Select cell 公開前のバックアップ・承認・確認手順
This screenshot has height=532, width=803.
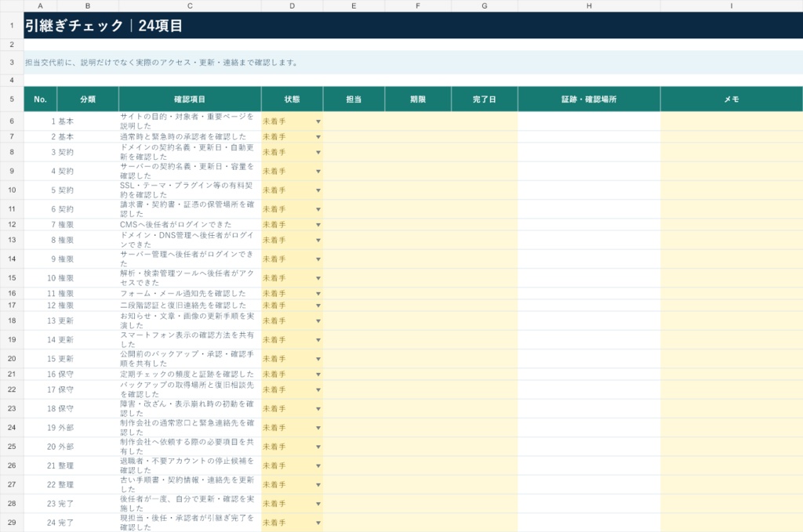tap(190, 359)
